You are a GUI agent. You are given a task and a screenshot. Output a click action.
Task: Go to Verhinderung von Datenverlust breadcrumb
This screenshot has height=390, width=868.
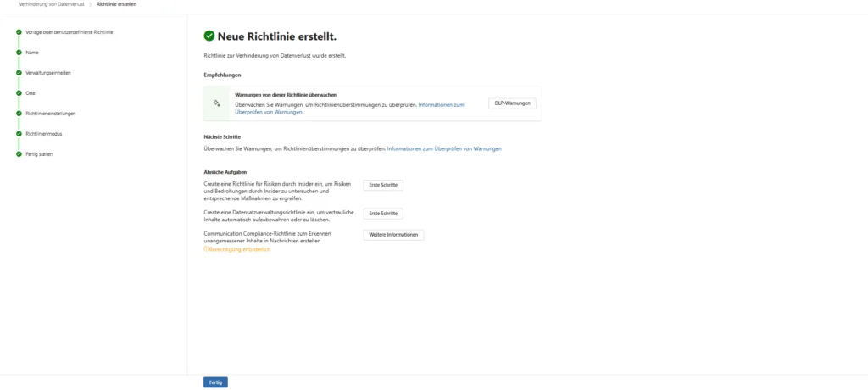[52, 4]
